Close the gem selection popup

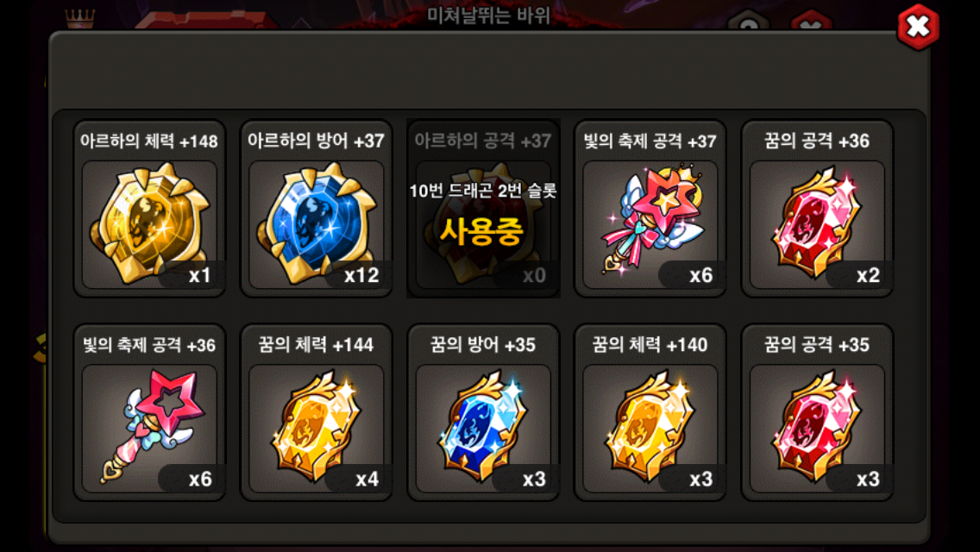pos(918,26)
